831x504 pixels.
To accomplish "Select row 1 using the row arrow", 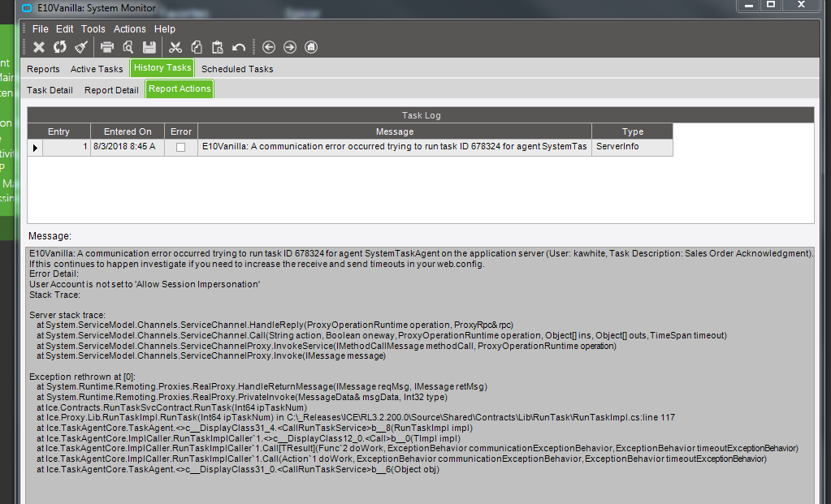I will pos(35,147).
